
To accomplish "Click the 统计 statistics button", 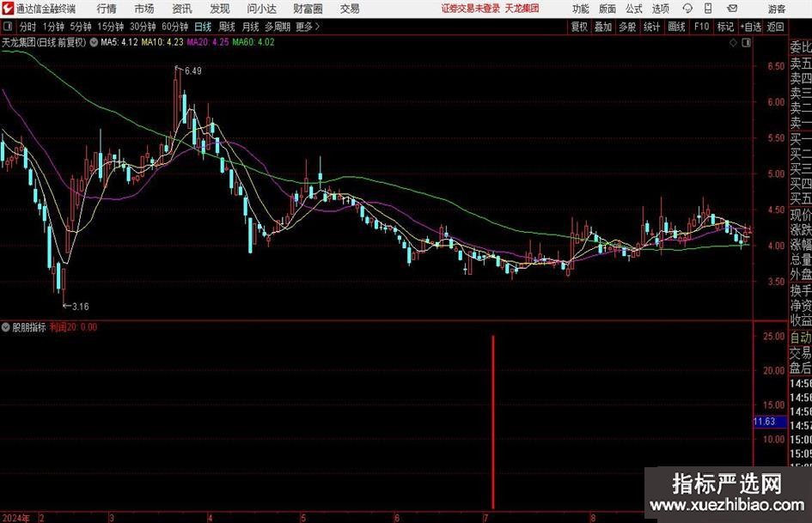I will (652, 27).
